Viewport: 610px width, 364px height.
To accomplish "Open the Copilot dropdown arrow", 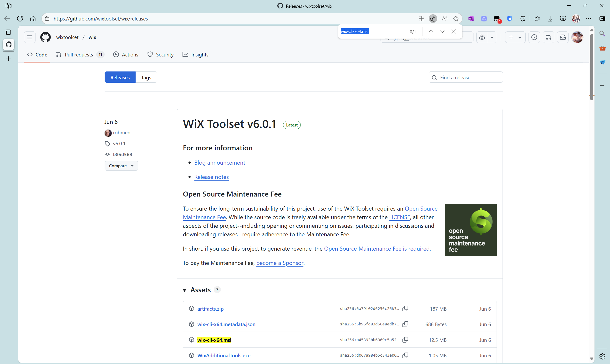I will point(492,37).
